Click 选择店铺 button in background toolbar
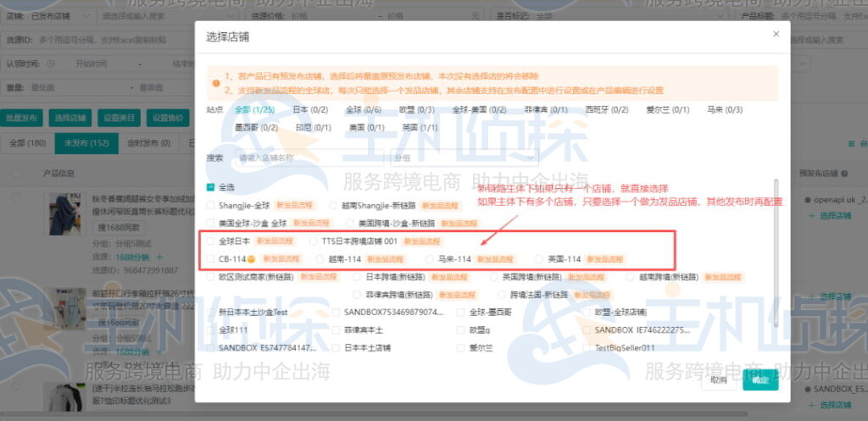The image size is (868, 421). click(x=70, y=118)
